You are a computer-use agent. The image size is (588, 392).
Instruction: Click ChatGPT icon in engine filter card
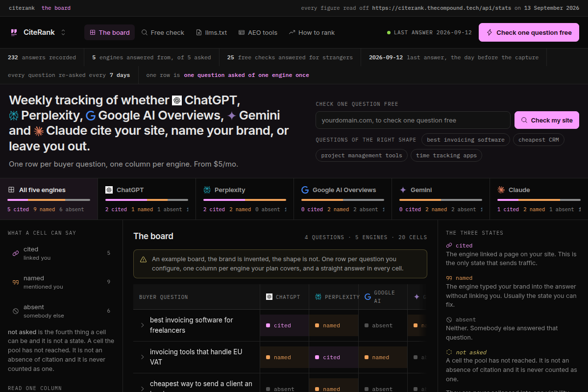click(x=109, y=190)
